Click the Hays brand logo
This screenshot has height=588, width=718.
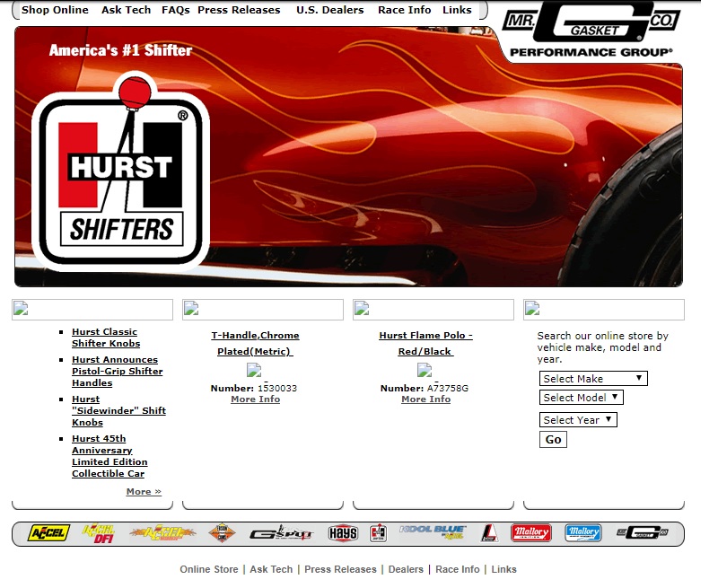tap(343, 533)
